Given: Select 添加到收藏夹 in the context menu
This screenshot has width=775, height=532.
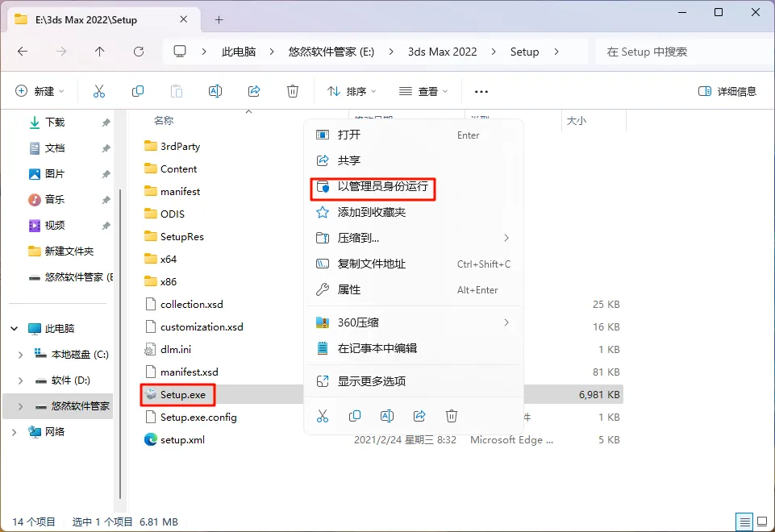Looking at the screenshot, I should [x=413, y=213].
